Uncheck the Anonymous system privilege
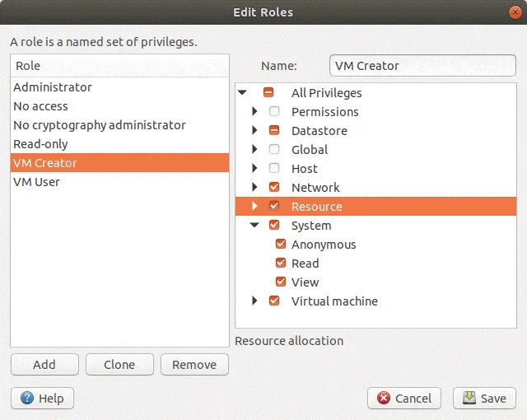527x420 pixels. 281,245
